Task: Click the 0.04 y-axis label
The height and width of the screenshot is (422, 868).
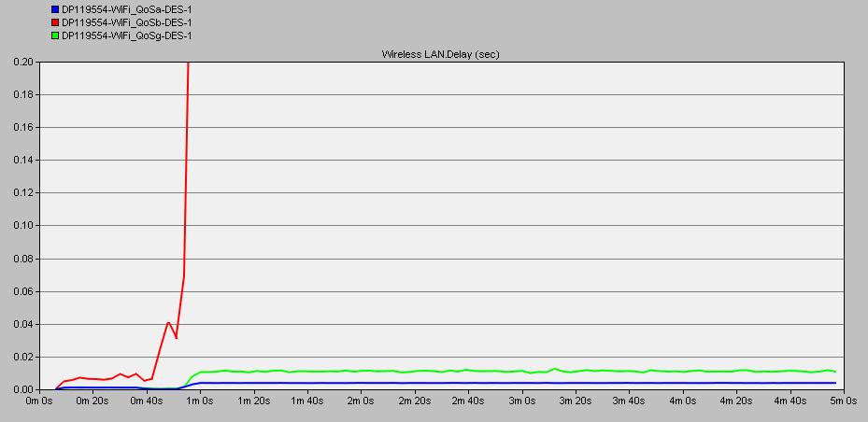Action: point(21,324)
